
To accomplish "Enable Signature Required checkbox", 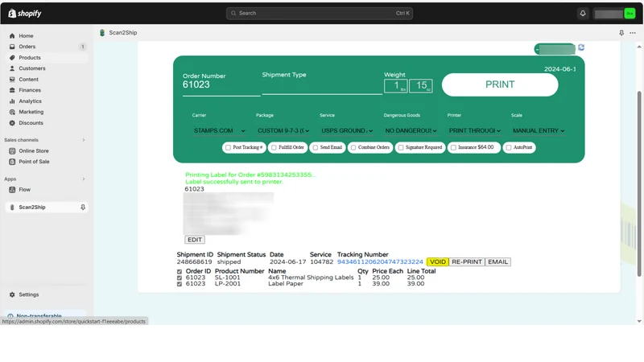I will (x=401, y=148).
